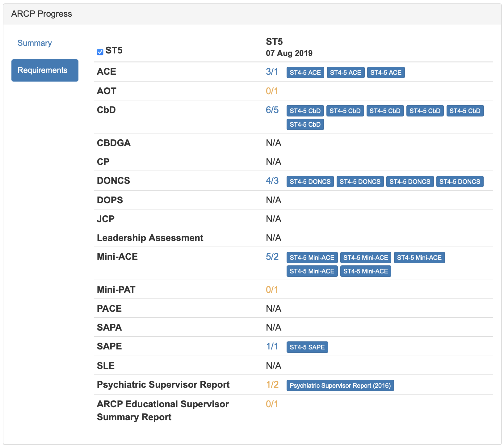Viewport: 504px width, 448px height.
Task: Select the Requirements tab
Action: tap(45, 70)
